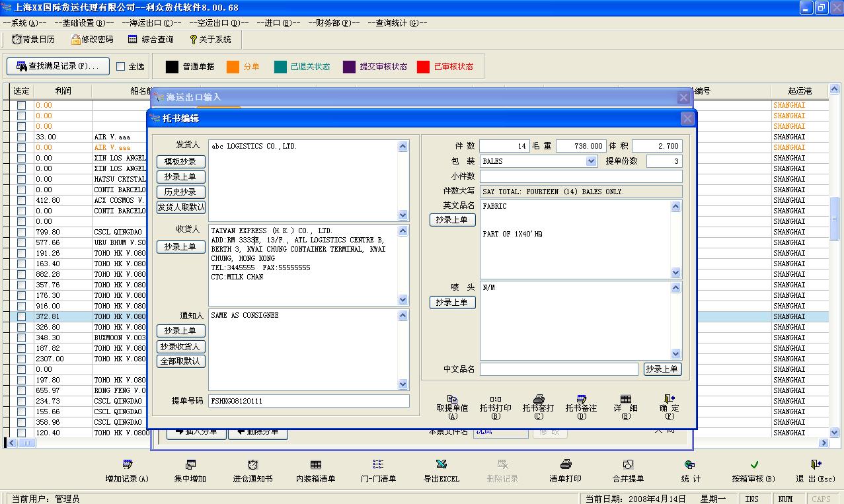Click 退出 exit icon
This screenshot has height=504, width=844.
pos(816,465)
